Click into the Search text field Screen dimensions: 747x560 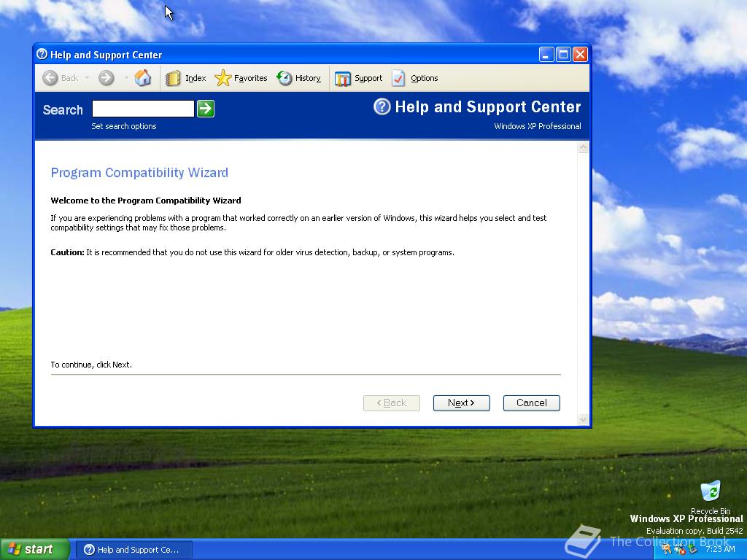coord(143,109)
